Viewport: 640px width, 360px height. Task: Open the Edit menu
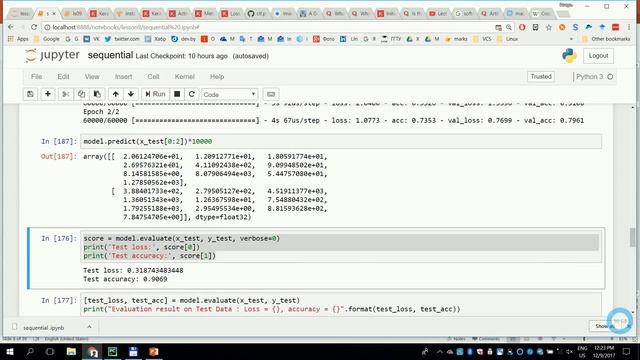[x=63, y=77]
